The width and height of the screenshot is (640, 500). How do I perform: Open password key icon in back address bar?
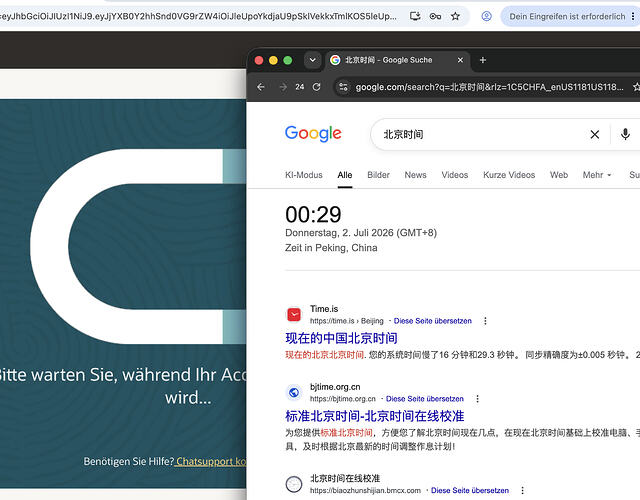point(435,16)
